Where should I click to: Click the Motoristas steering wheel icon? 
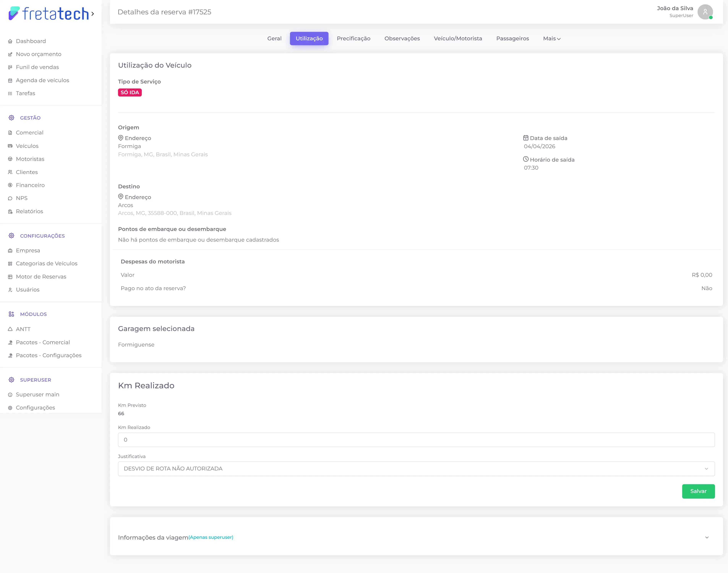(10, 159)
